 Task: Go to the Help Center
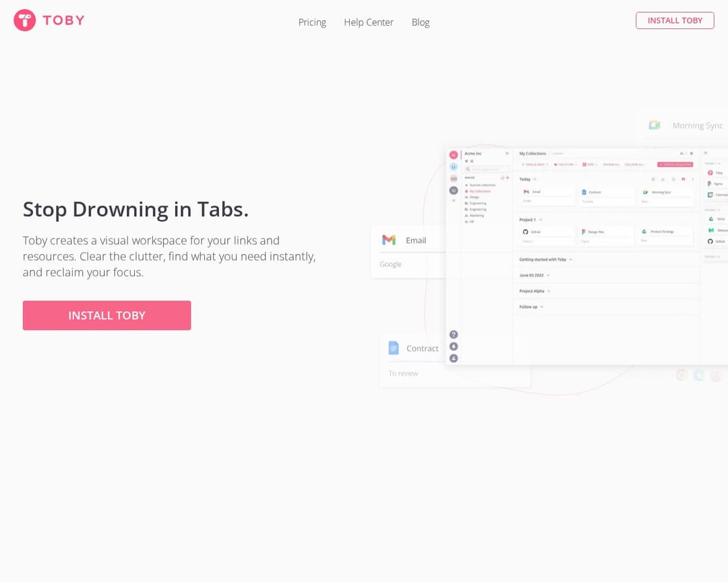coord(369,22)
